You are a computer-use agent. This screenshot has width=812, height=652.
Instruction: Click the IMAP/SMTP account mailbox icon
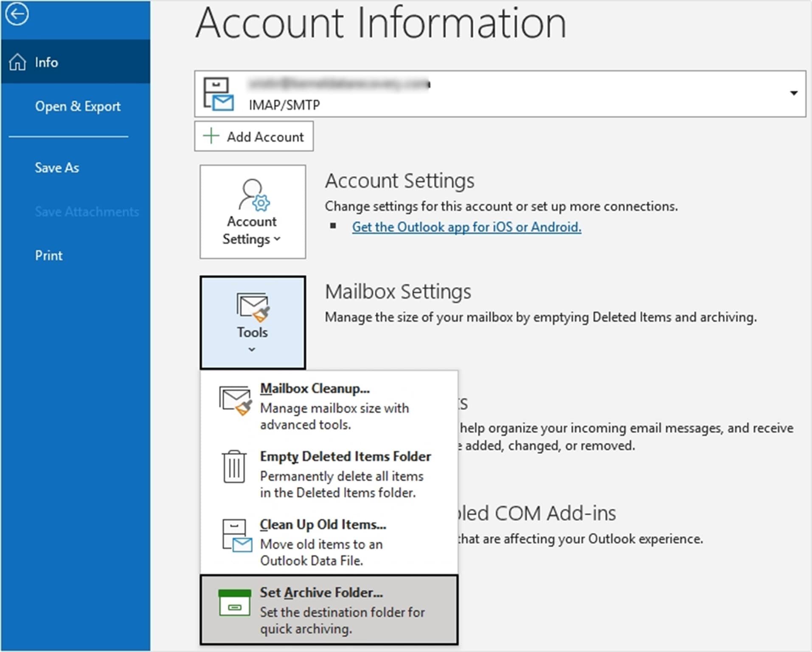218,93
